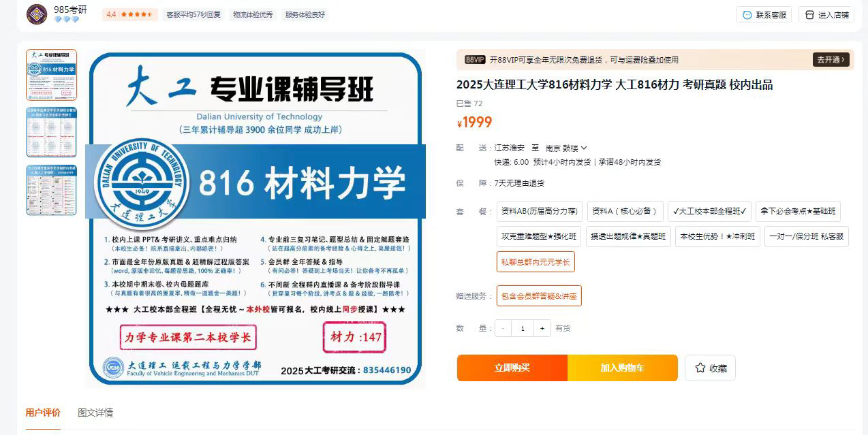
Task: Click the 服务体验良好 tag
Action: point(305,14)
